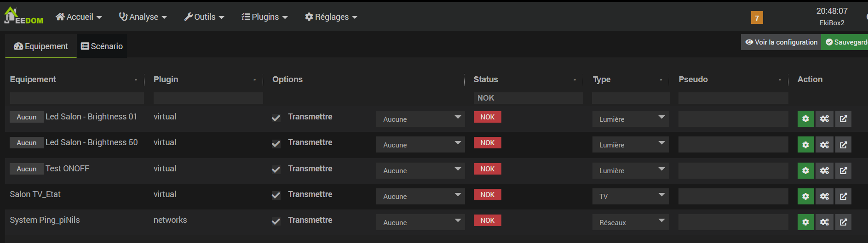Click external link icon for Led Salon Brightness 01

(843, 119)
